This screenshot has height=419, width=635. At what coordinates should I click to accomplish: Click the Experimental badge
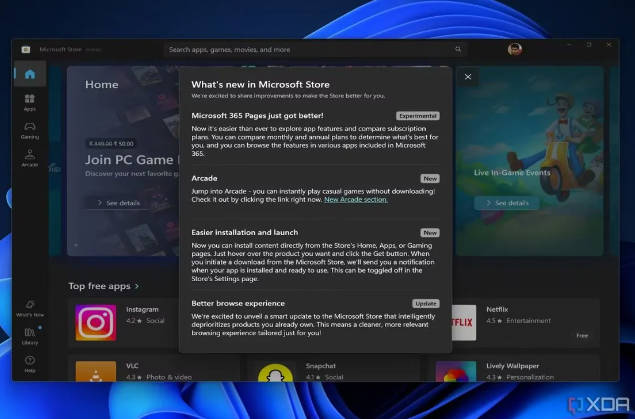(x=418, y=116)
